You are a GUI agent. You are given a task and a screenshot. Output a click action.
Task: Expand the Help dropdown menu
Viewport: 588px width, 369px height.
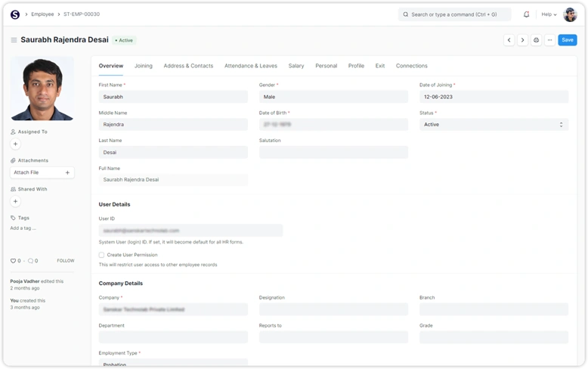pos(549,14)
